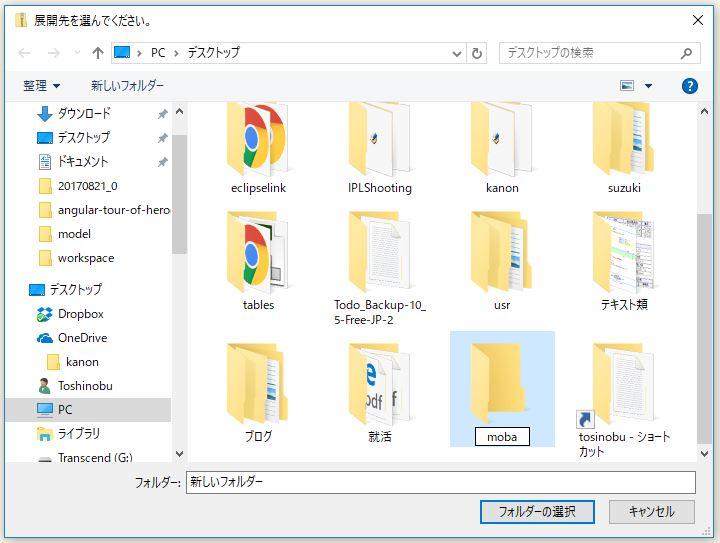720x543 pixels.
Task: Go up one folder level
Action: [97, 53]
